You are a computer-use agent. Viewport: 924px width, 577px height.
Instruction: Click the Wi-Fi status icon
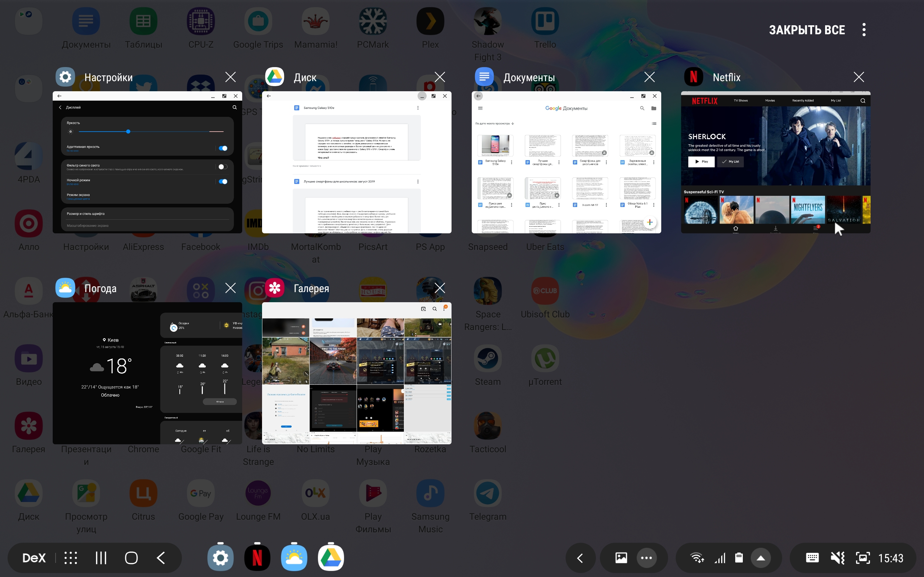(x=697, y=558)
